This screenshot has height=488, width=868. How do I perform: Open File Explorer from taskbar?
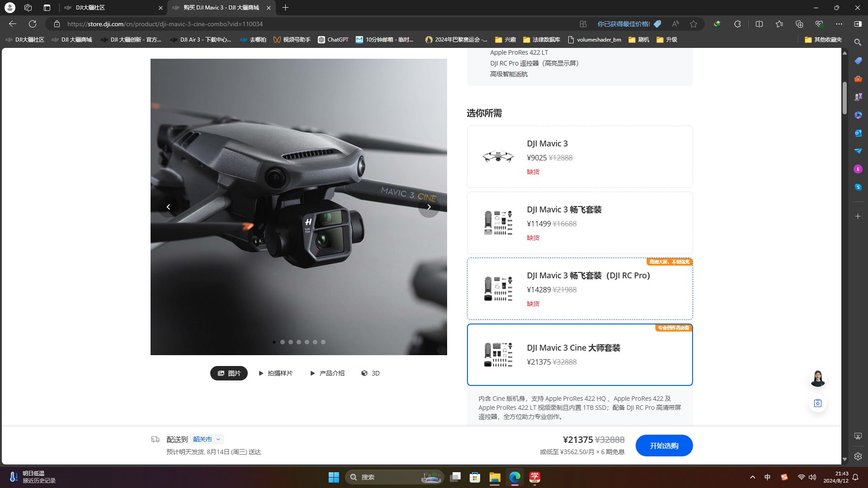tap(495, 477)
